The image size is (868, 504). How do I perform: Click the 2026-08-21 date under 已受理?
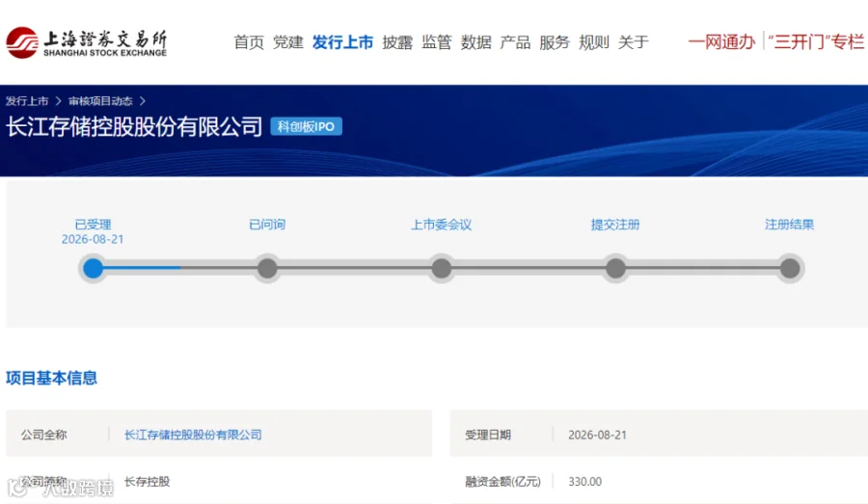[93, 240]
